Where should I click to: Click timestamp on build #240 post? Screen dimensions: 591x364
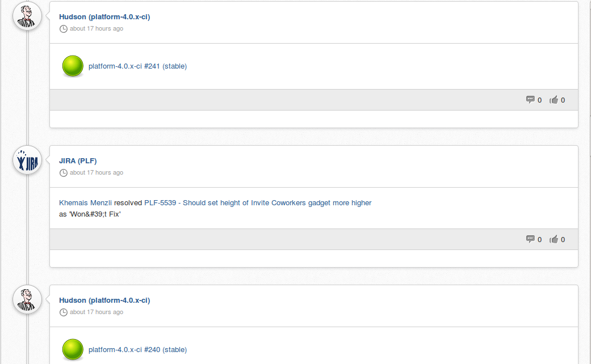(96, 312)
